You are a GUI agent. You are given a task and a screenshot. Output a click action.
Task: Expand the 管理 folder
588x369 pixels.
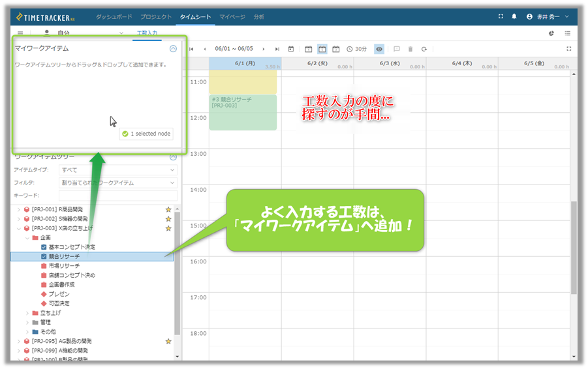coord(27,322)
